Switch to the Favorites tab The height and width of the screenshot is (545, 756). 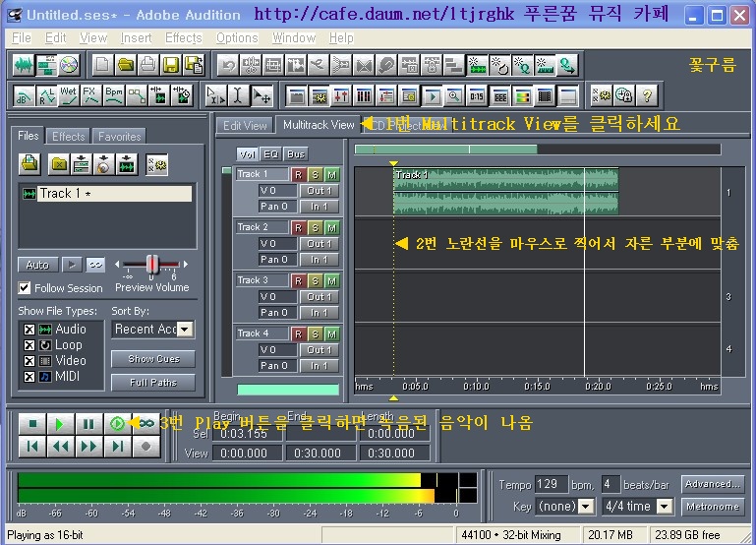click(x=119, y=137)
